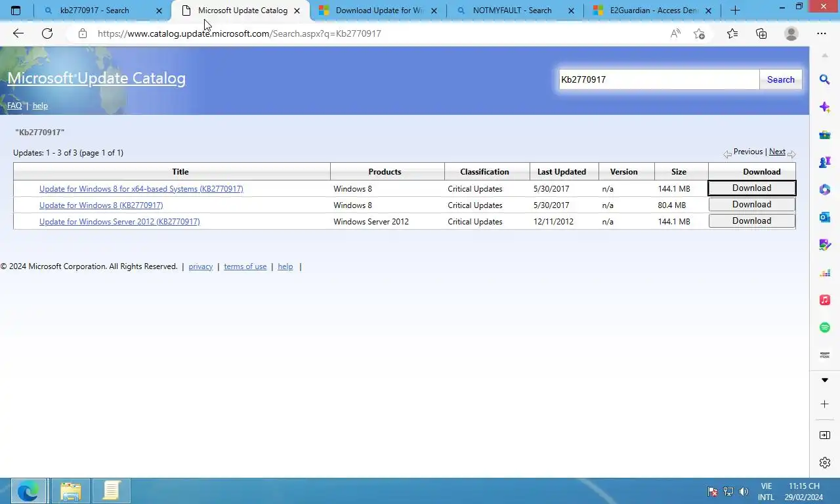Open Tools briefcase icon in sidebar
Viewport: 840px width, 504px height.
(825, 135)
